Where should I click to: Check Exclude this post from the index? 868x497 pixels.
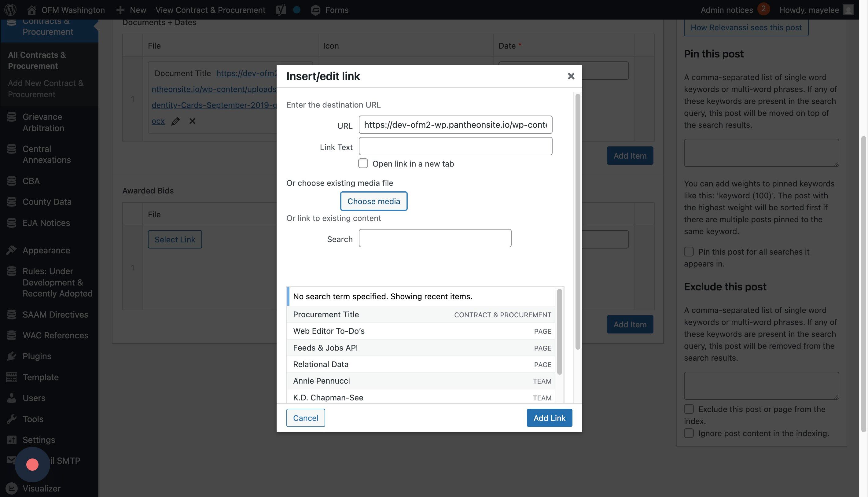(689, 409)
